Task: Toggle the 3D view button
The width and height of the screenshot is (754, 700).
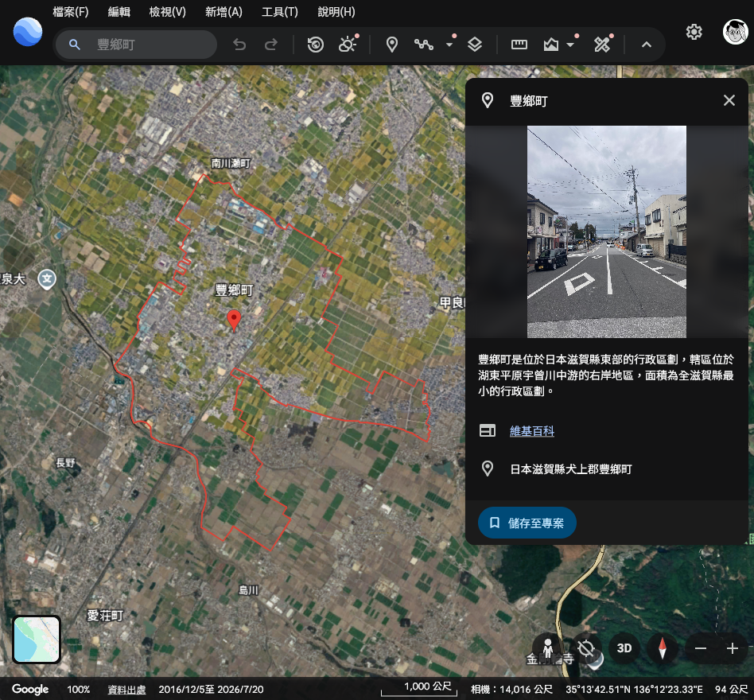Action: (x=624, y=648)
